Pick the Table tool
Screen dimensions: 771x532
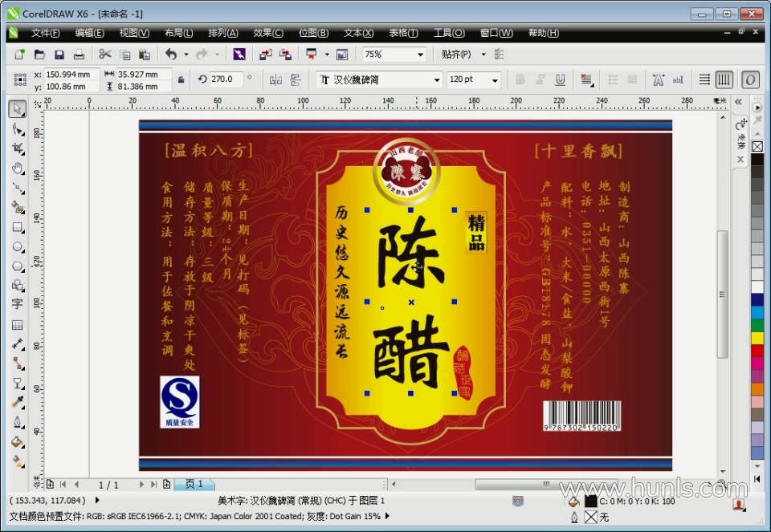18,325
